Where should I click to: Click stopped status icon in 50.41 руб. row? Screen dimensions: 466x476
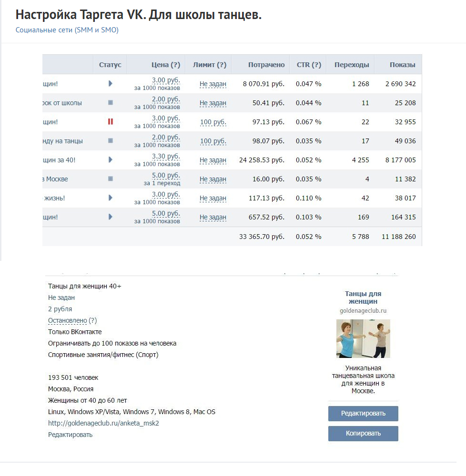111,103
